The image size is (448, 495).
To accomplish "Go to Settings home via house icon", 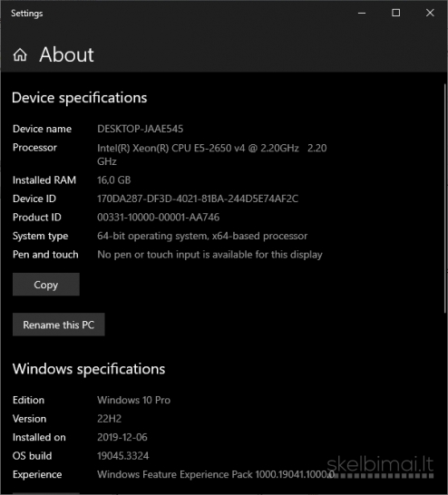I will pyautogui.click(x=20, y=55).
